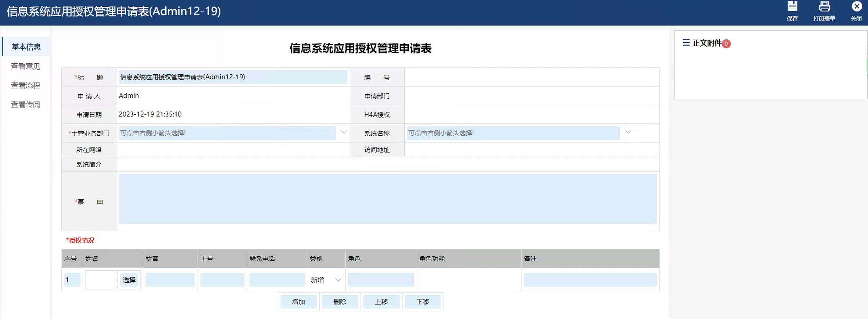Click the 拼音 field in row 1
The image size is (868, 319).
tap(170, 280)
